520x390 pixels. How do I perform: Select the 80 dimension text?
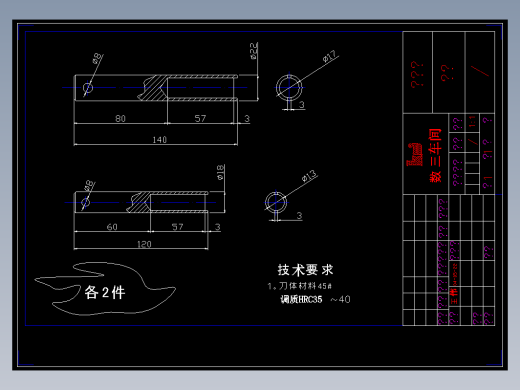[120, 118]
